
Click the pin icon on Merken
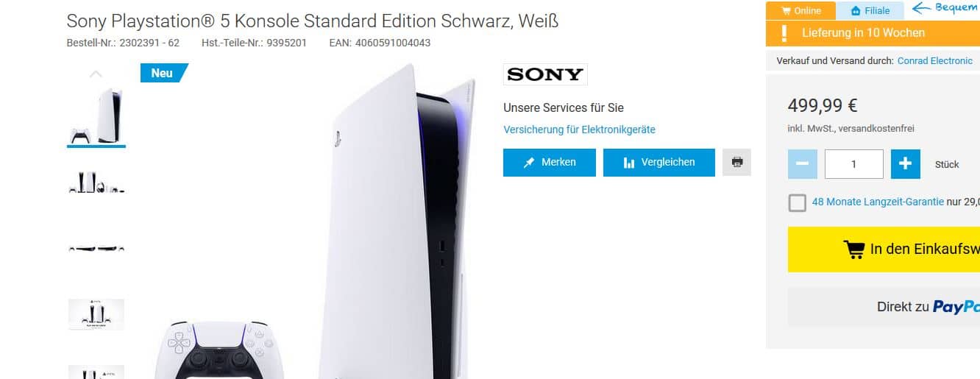coord(529,163)
